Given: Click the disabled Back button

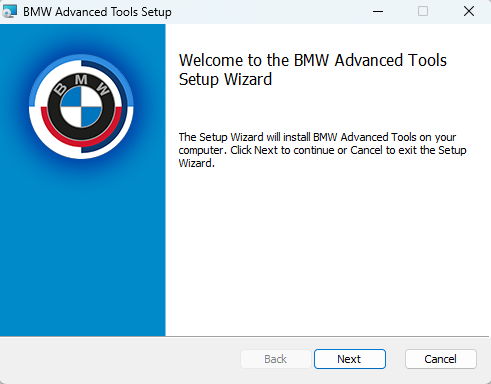Looking at the screenshot, I should (276, 359).
